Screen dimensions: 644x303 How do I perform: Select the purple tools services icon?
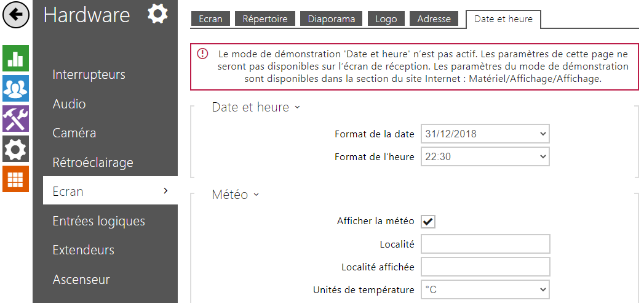point(15,118)
